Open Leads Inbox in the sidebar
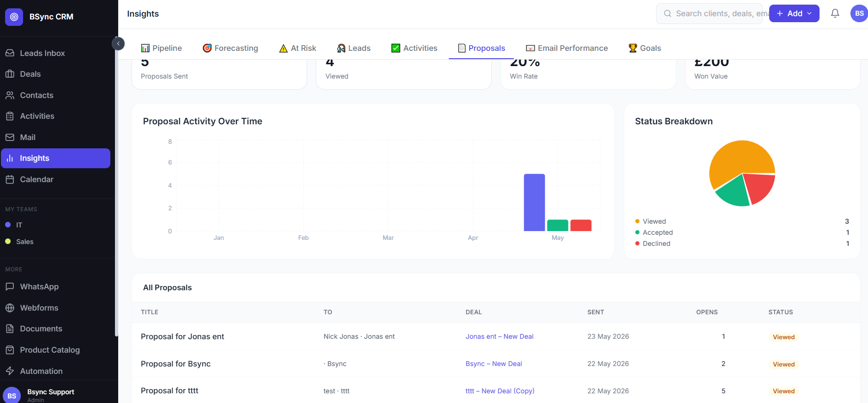Screen dimensions: 868x403 click(55, 53)
